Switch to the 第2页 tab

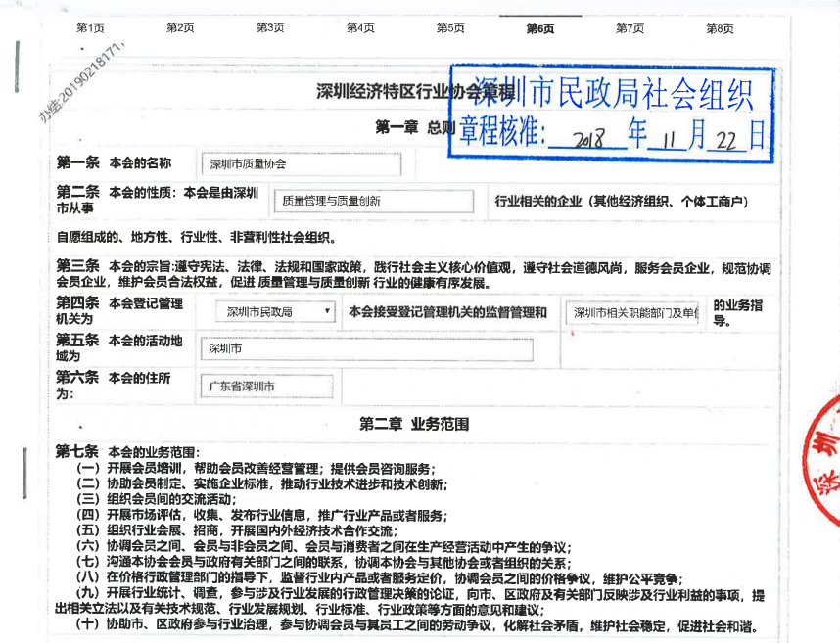[x=180, y=28]
